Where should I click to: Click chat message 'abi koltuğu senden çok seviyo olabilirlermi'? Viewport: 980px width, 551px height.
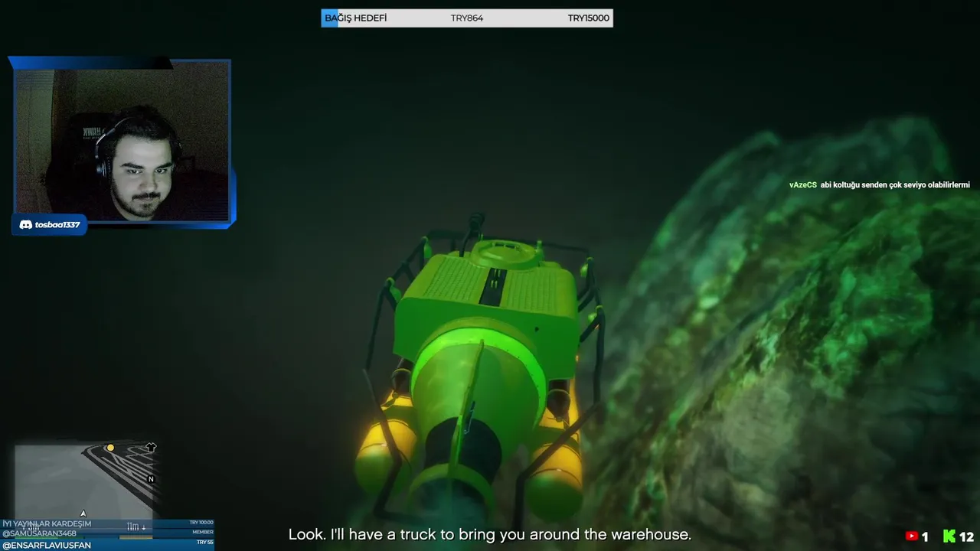[895, 185]
